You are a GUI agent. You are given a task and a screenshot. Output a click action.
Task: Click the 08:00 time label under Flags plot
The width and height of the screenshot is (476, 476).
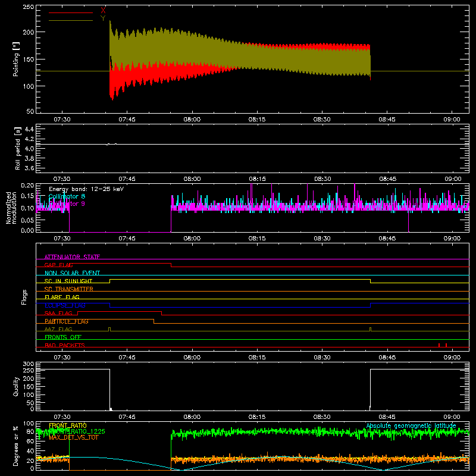(x=192, y=358)
